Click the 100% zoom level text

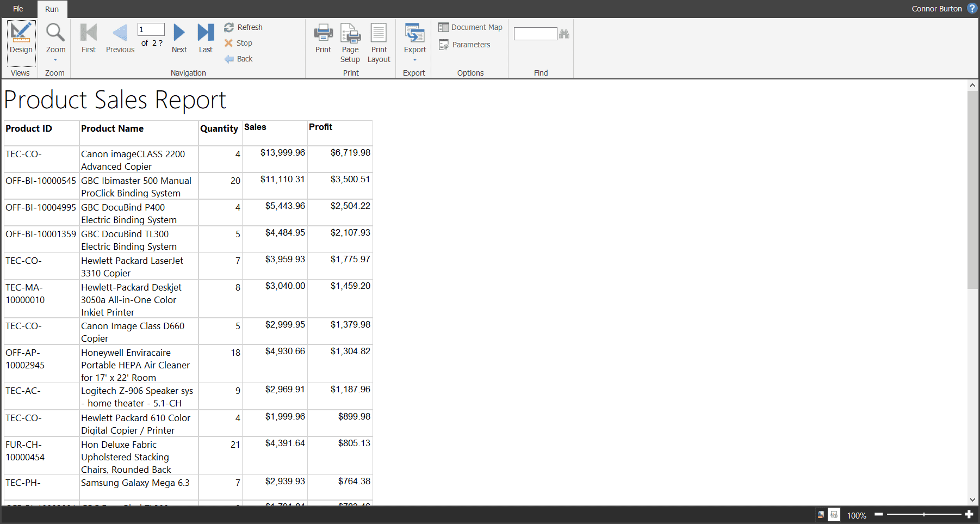coord(856,515)
